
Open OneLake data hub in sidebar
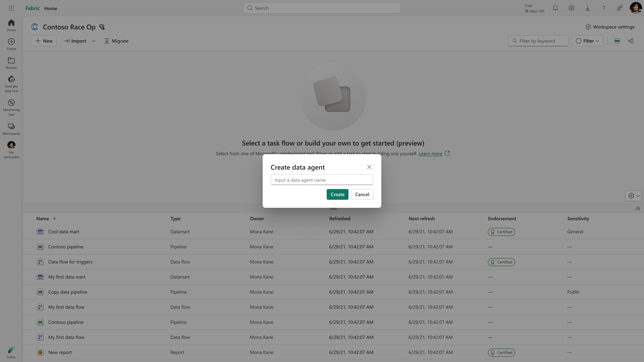pyautogui.click(x=11, y=84)
